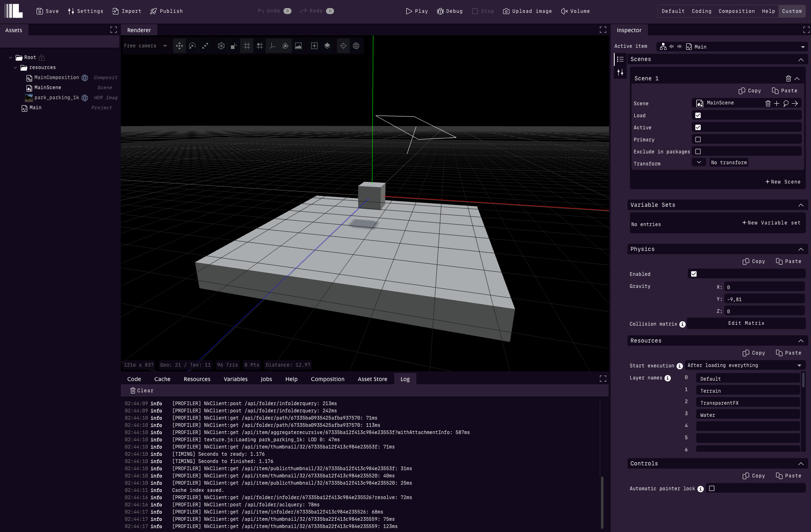The image size is (811, 532).
Task: Select the move/translate gizmo tool
Action: click(x=179, y=46)
